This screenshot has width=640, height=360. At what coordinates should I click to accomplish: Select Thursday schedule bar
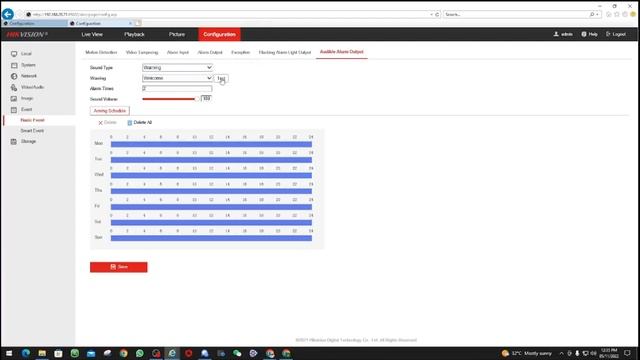[x=211, y=191]
